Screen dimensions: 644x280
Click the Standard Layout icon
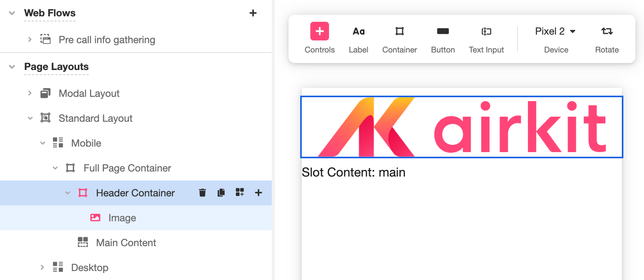[x=46, y=118]
